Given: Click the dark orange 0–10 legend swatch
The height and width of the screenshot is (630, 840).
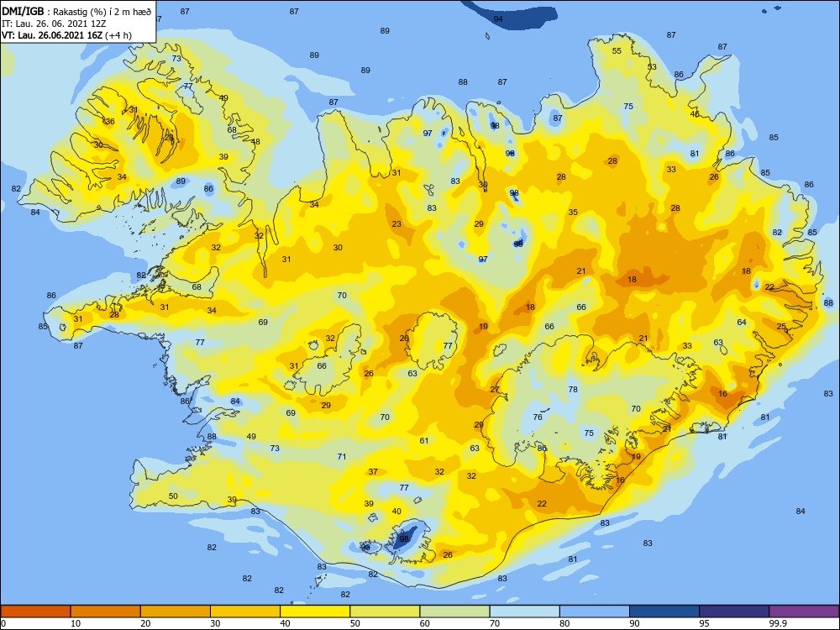Looking at the screenshot, I should [35, 612].
